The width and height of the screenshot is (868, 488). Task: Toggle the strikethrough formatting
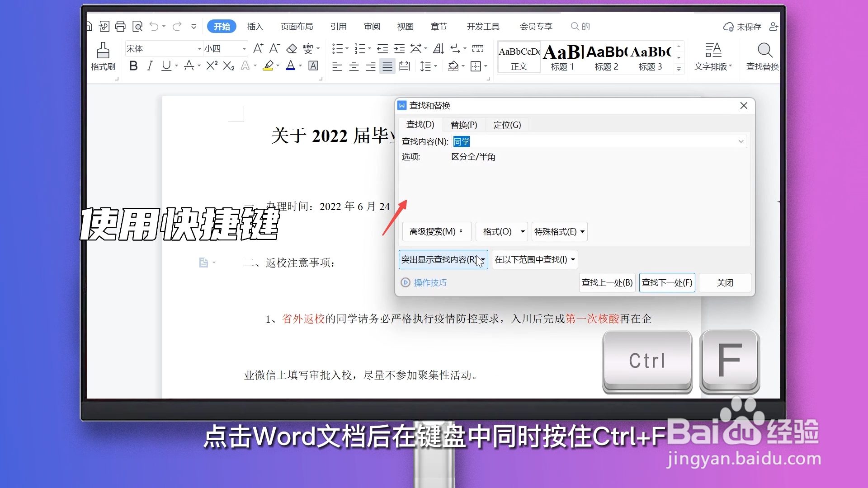189,66
